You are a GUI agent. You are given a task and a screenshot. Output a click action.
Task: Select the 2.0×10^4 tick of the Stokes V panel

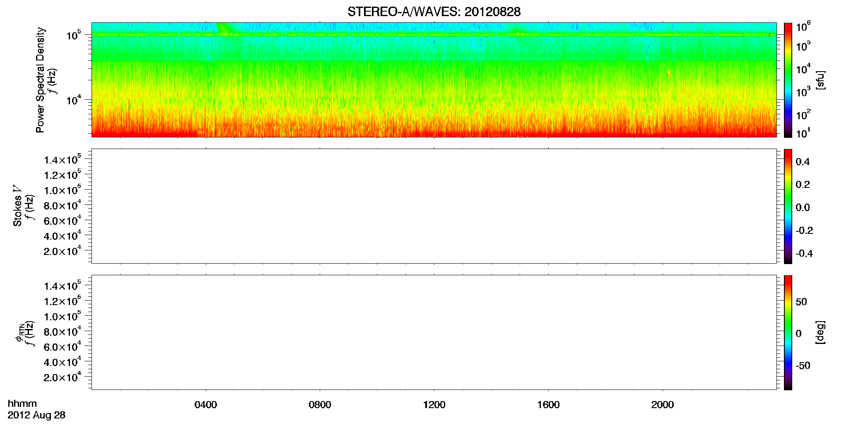[x=63, y=250]
